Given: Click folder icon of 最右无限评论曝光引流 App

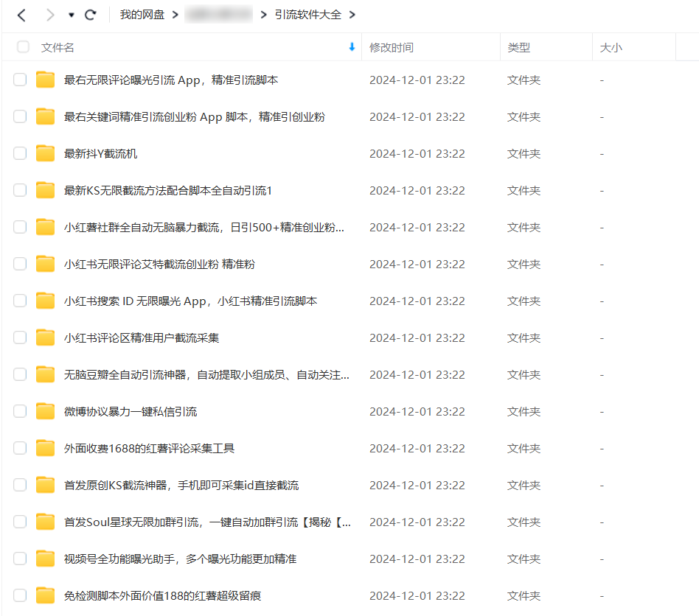Looking at the screenshot, I should click(x=45, y=80).
